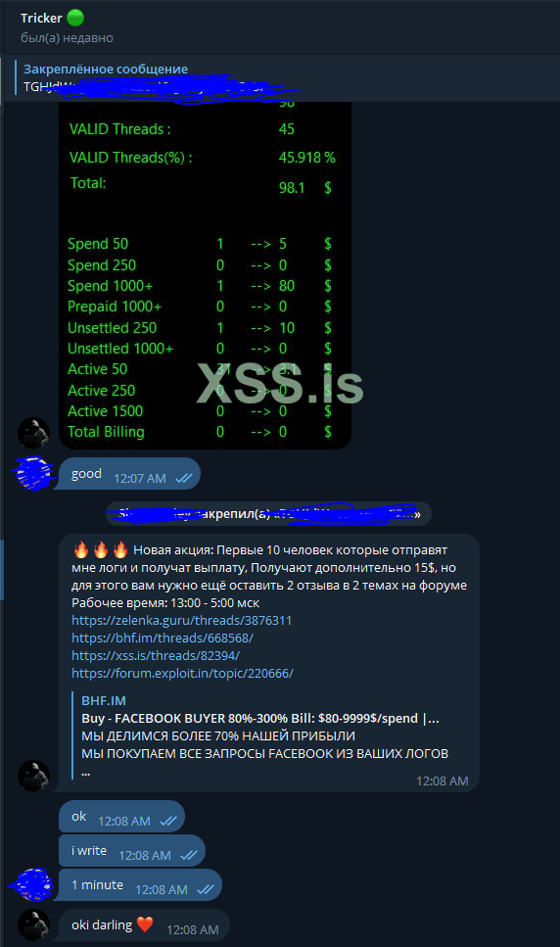Open the xss.is threads link
The image size is (560, 947).
(156, 655)
